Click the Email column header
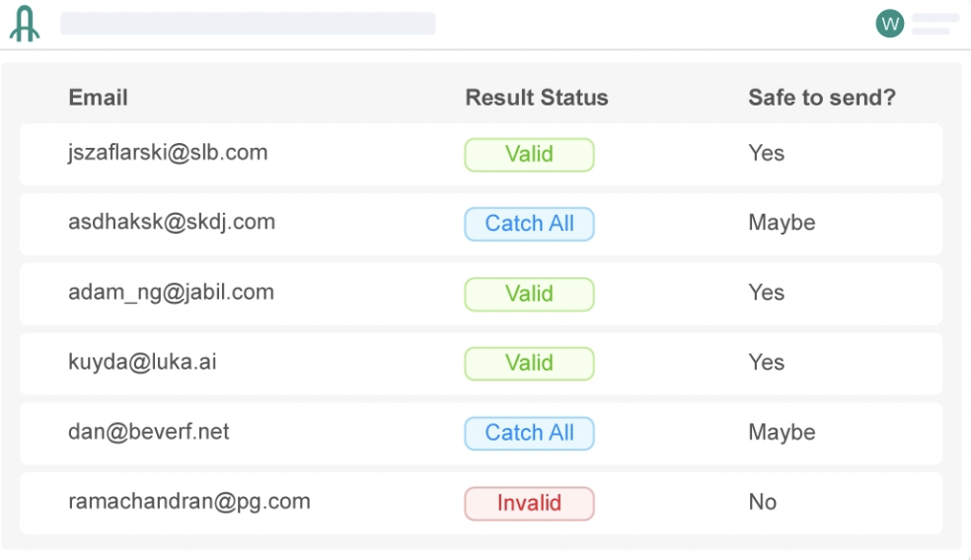The width and height of the screenshot is (971, 560). pyautogui.click(x=98, y=98)
